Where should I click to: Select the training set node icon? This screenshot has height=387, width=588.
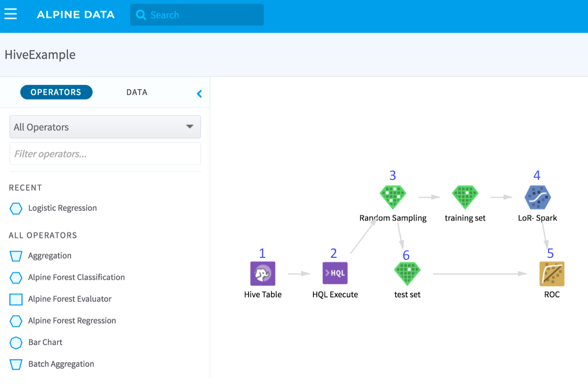click(465, 197)
